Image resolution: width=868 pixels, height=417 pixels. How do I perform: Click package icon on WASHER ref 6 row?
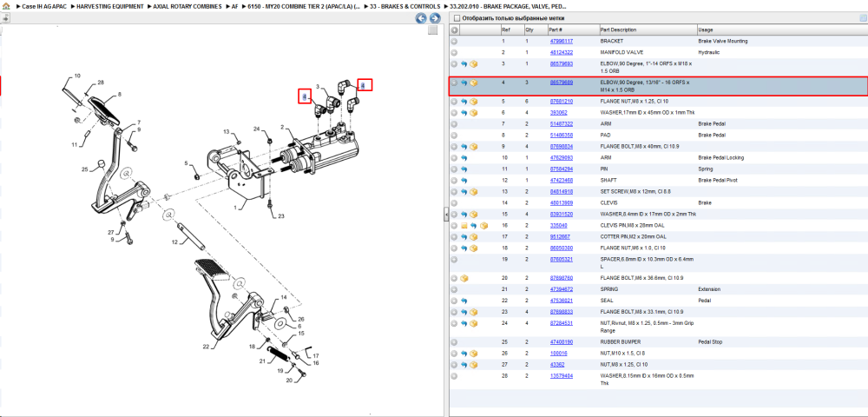coord(474,113)
